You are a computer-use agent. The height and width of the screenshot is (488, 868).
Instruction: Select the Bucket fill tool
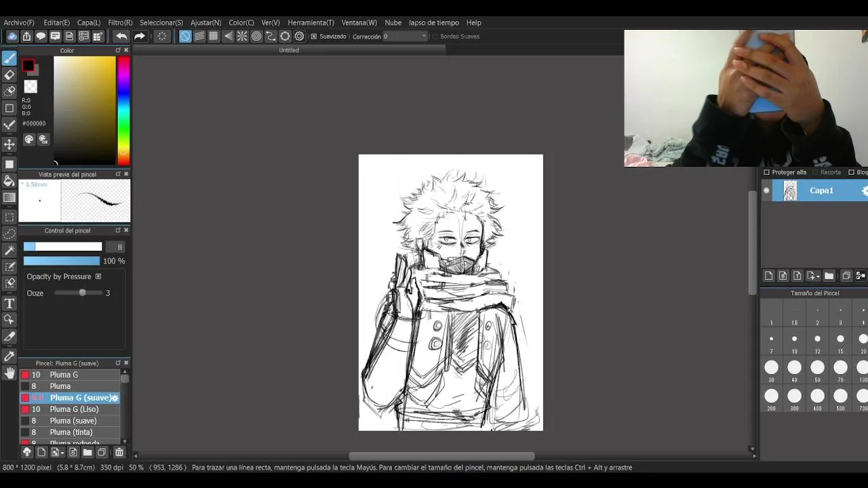(9, 181)
